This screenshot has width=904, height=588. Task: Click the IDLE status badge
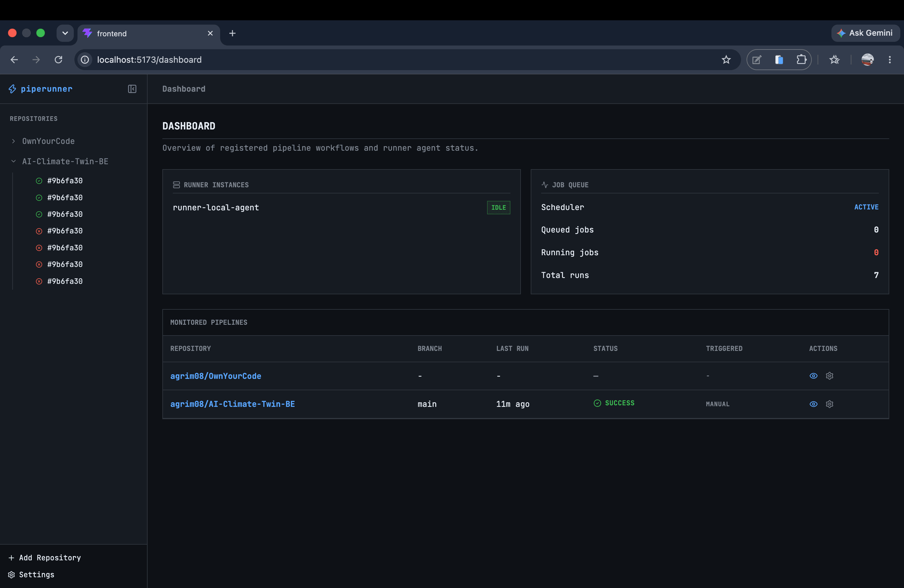498,207
